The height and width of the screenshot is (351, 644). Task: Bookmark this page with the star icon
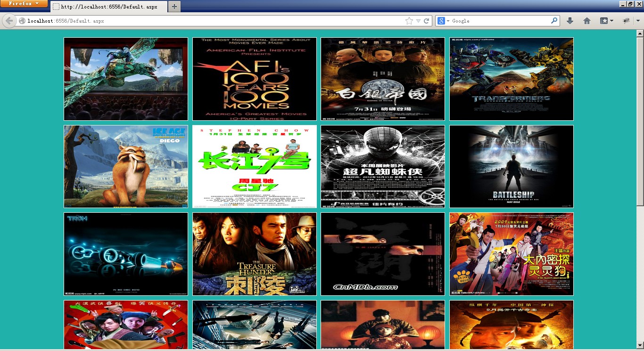coord(409,21)
